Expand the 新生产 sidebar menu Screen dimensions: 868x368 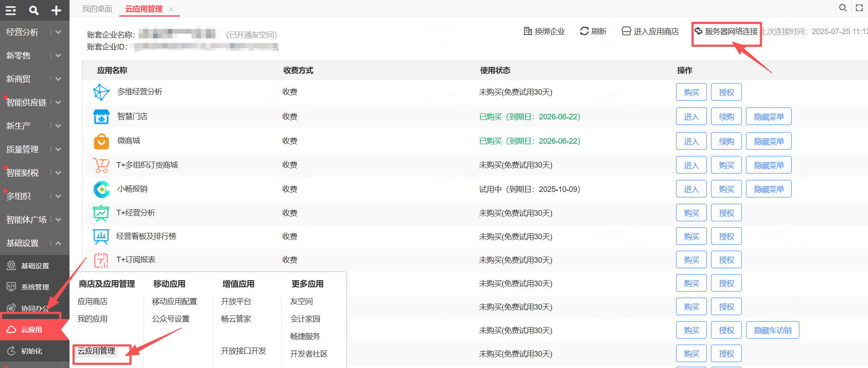[x=58, y=126]
